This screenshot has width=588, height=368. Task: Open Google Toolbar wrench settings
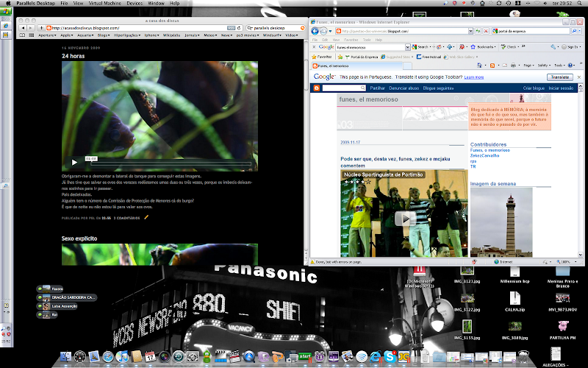553,47
